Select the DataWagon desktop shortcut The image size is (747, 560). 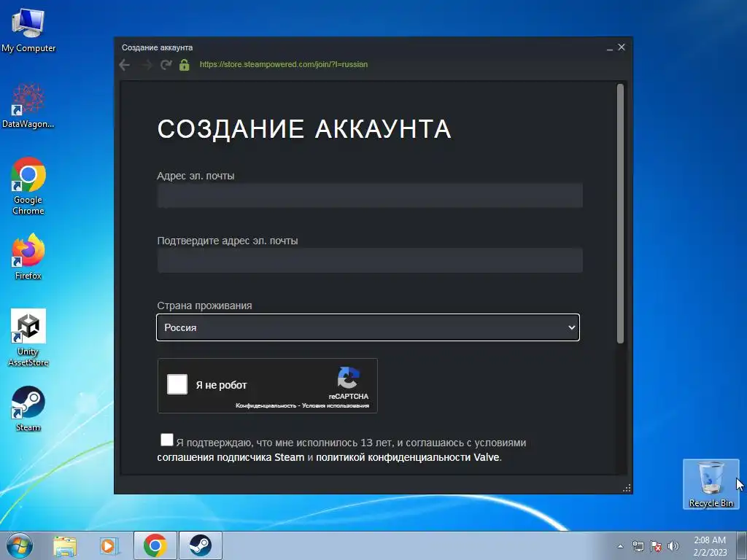28,106
